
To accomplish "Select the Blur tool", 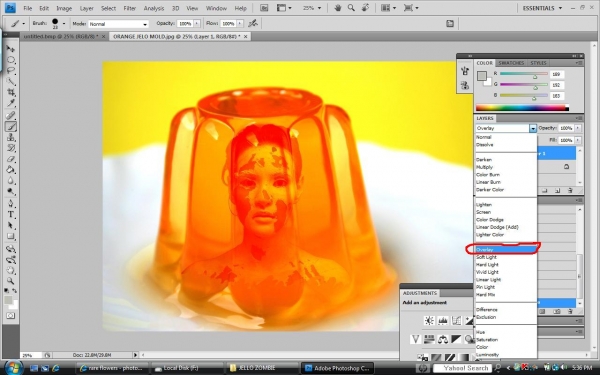I will [11, 180].
